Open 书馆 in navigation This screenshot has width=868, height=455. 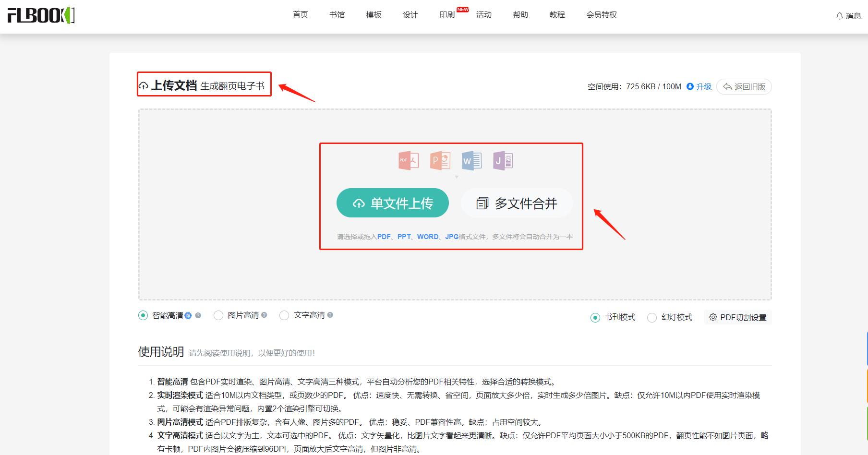click(337, 15)
